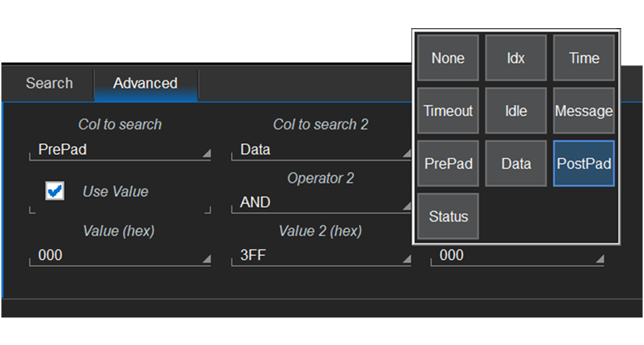Pick PrePad in the popup grid
644x345 pixels.
coord(448,164)
